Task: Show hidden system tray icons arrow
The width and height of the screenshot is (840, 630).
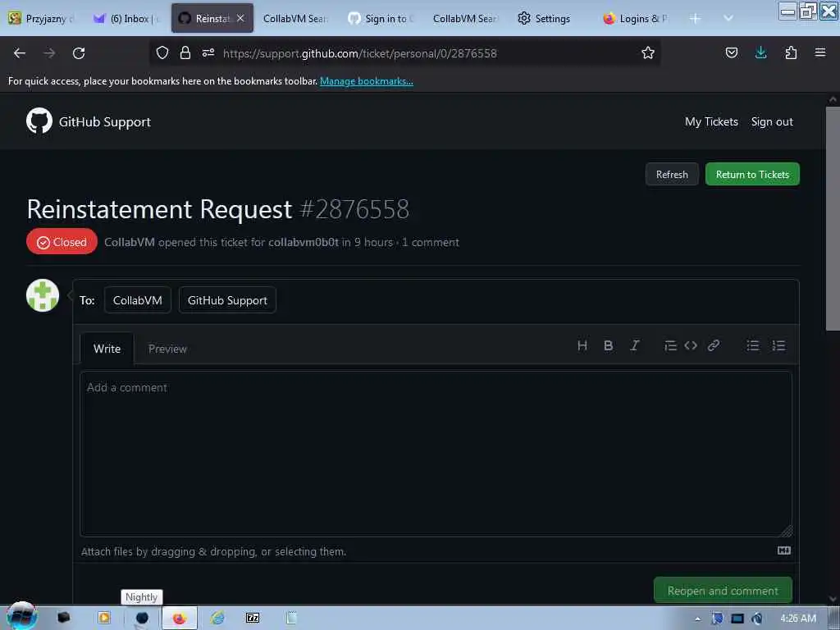Action: tap(697, 619)
